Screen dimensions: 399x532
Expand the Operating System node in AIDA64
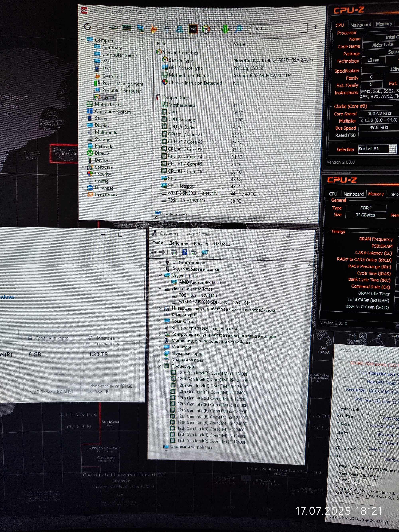[x=83, y=111]
